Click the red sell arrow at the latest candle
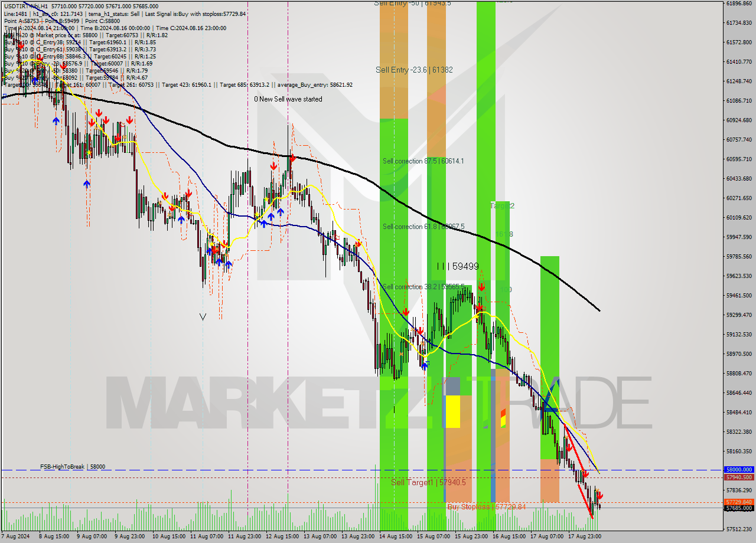756x543 pixels. [x=600, y=496]
